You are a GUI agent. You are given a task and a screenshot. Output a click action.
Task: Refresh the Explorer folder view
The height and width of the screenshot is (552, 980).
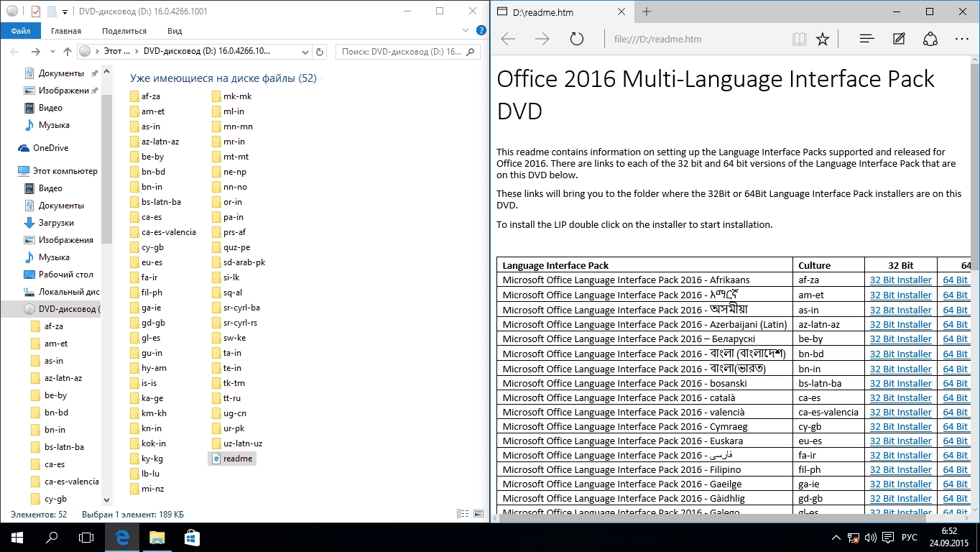coord(321,52)
